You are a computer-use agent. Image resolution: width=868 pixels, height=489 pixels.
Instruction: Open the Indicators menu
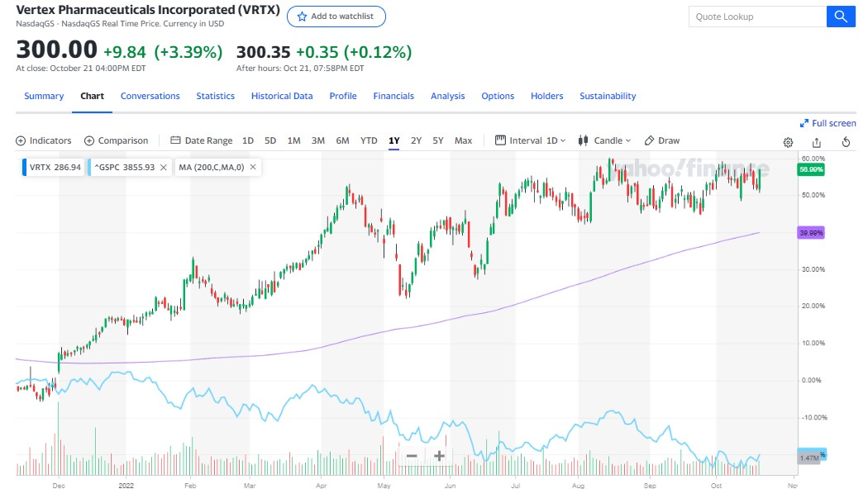[x=43, y=140]
